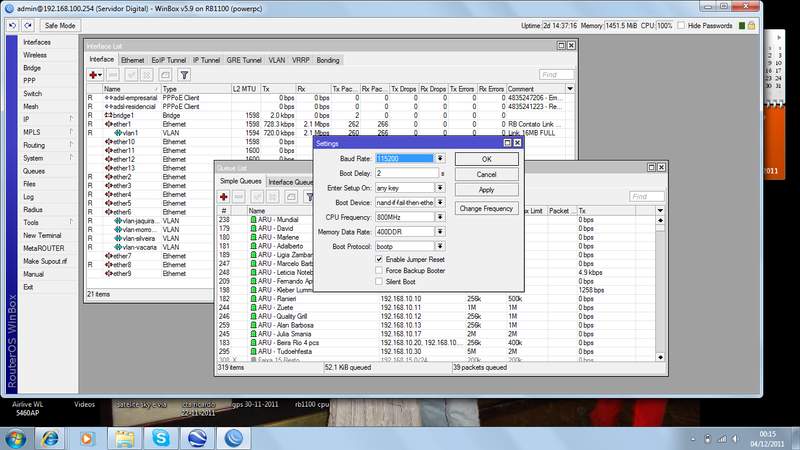Click the Apply button in Settings

click(x=485, y=189)
